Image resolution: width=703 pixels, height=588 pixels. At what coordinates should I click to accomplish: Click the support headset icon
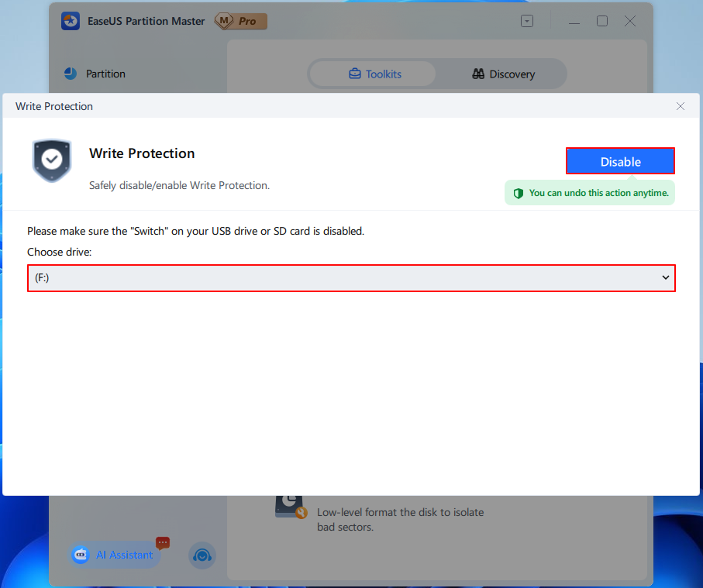(202, 555)
